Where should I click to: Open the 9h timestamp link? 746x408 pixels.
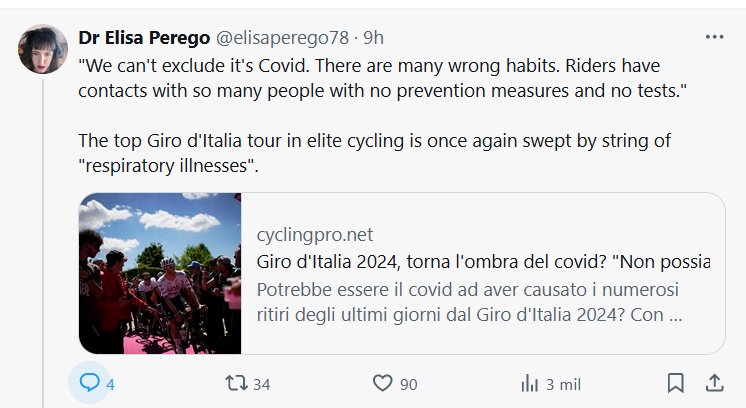(x=373, y=37)
